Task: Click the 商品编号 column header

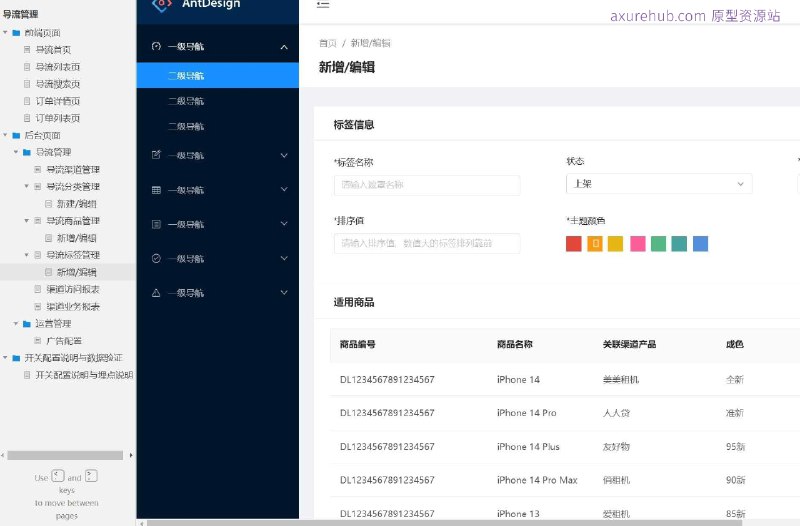Action: (358, 344)
